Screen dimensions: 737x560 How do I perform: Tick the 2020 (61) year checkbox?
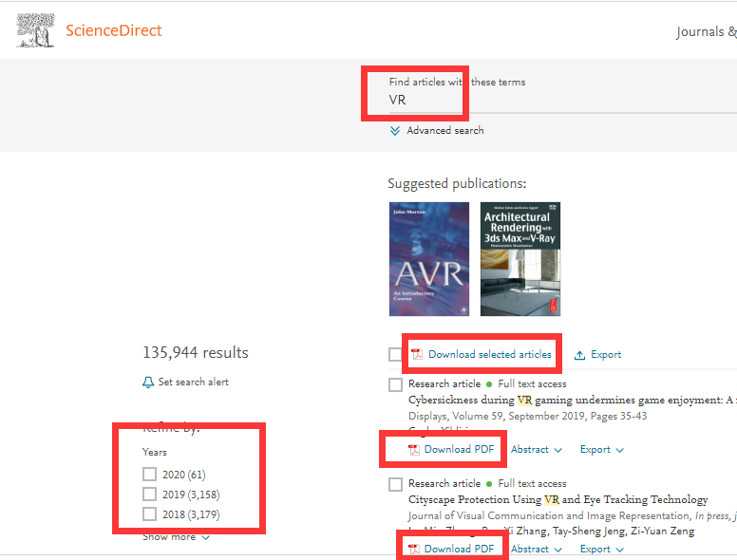(x=149, y=475)
